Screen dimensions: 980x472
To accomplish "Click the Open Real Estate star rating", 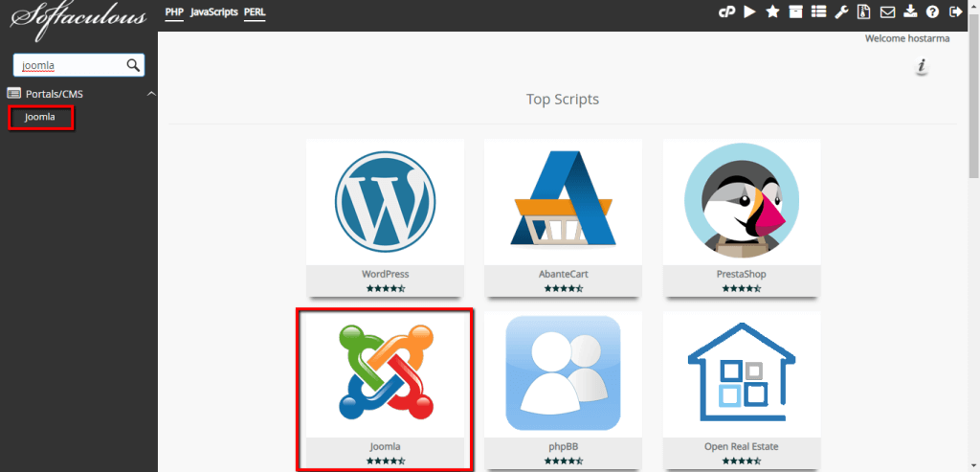I will click(742, 461).
